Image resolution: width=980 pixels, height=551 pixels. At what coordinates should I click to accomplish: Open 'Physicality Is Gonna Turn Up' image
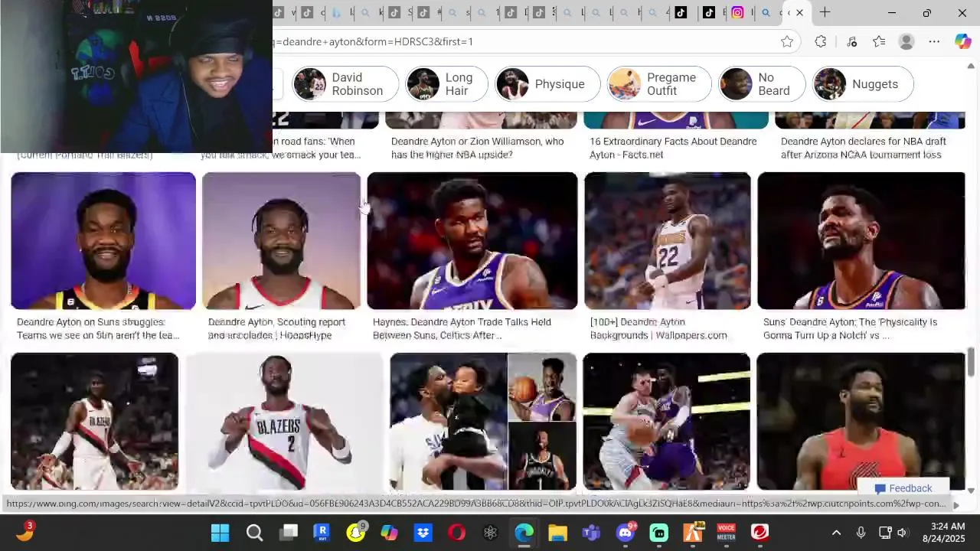point(861,240)
